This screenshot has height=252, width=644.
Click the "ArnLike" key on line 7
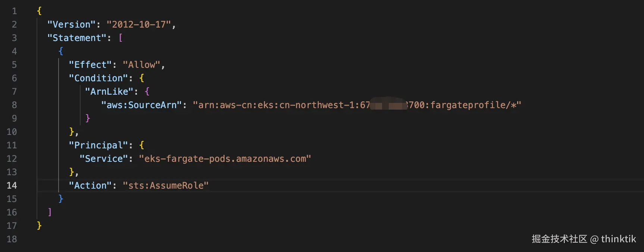coord(109,91)
